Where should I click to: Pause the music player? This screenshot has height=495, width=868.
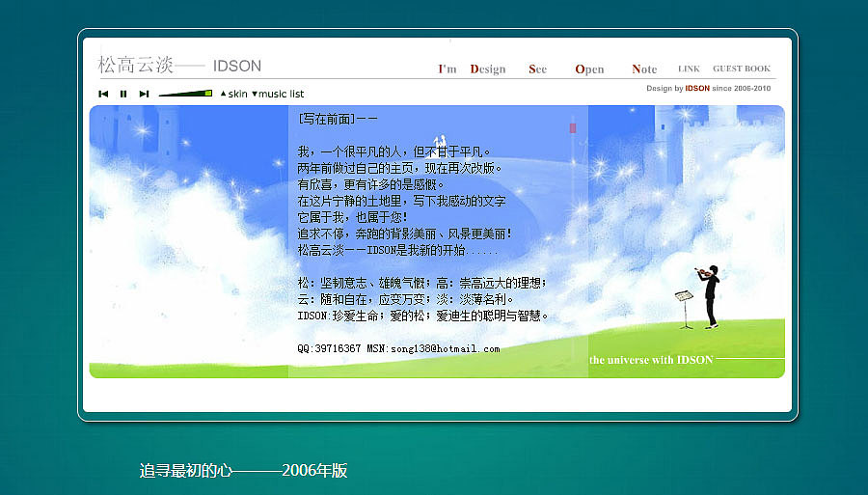[123, 95]
